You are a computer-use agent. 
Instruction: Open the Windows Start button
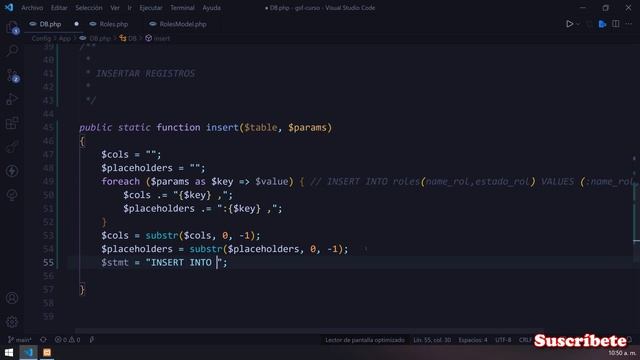(x=9, y=352)
